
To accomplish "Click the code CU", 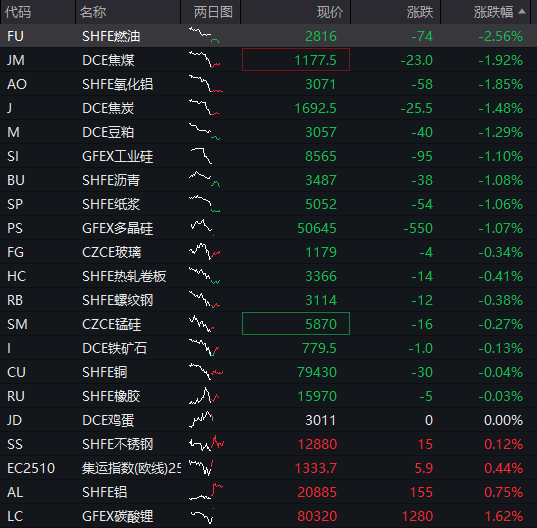I will click(16, 372).
